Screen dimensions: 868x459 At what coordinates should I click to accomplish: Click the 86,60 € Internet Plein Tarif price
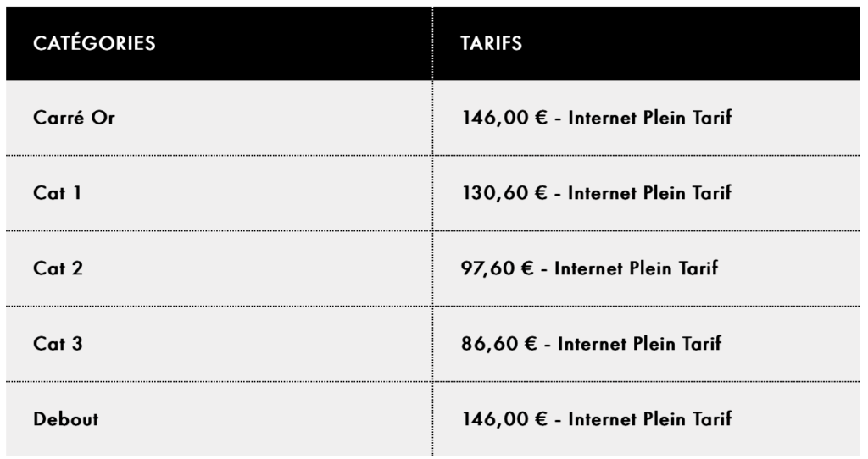click(591, 344)
